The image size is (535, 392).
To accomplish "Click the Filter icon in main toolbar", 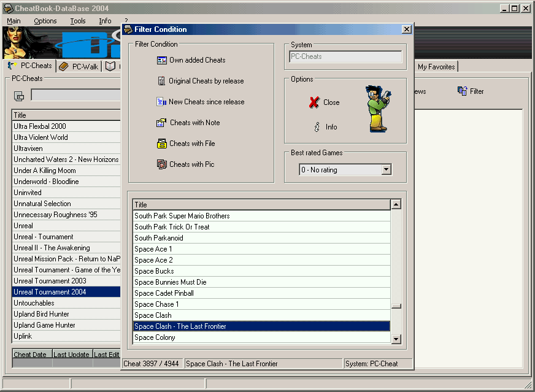I will pyautogui.click(x=463, y=91).
